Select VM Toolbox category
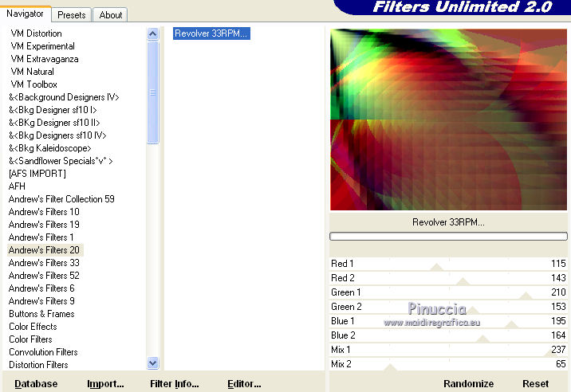The width and height of the screenshot is (571, 392). tap(33, 84)
